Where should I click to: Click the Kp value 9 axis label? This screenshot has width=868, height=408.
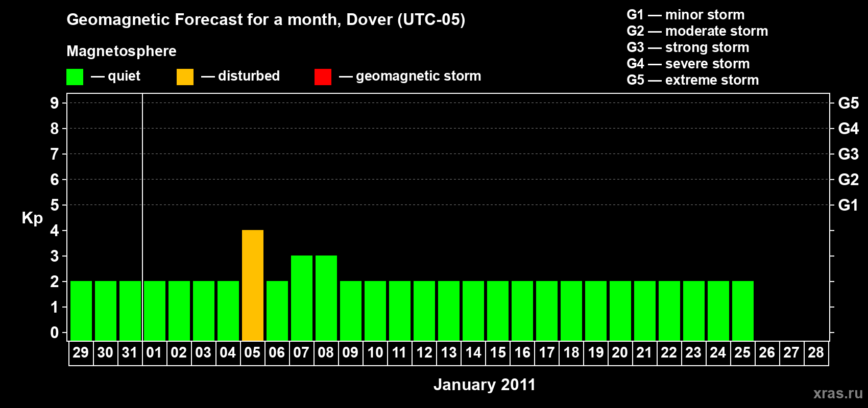(55, 103)
